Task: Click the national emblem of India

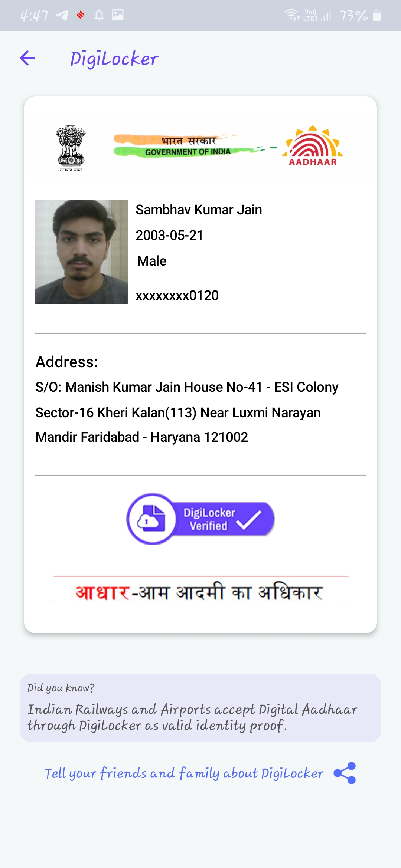Action: click(x=71, y=148)
